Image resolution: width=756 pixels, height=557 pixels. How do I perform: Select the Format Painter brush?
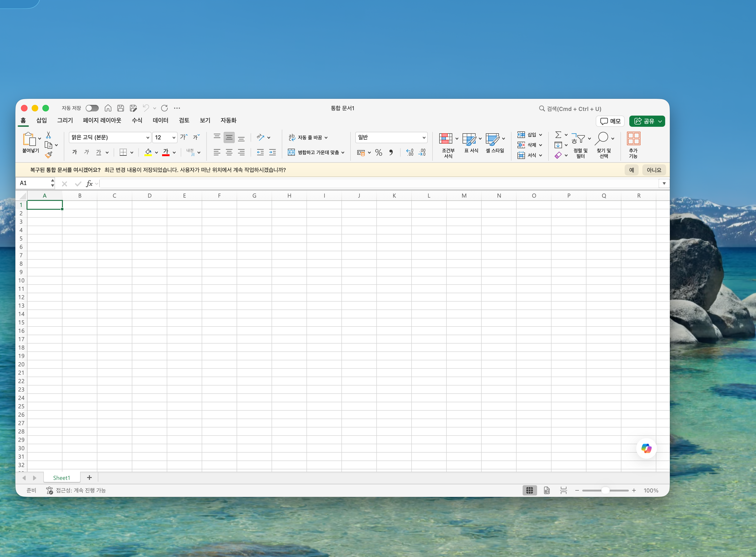48,155
